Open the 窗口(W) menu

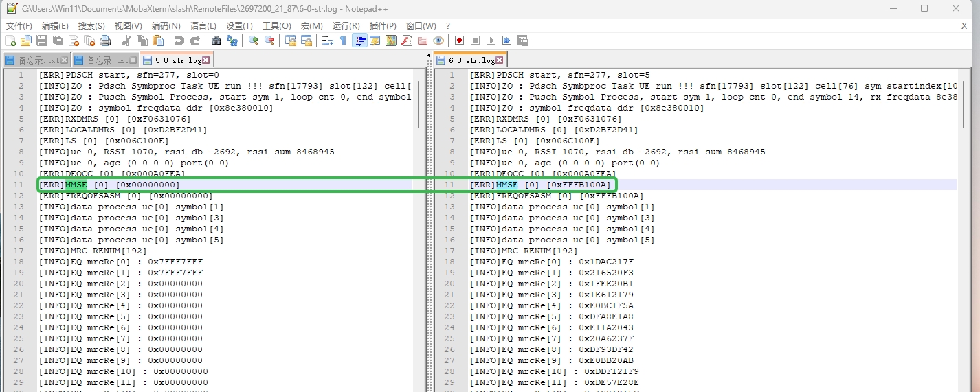coord(421,25)
